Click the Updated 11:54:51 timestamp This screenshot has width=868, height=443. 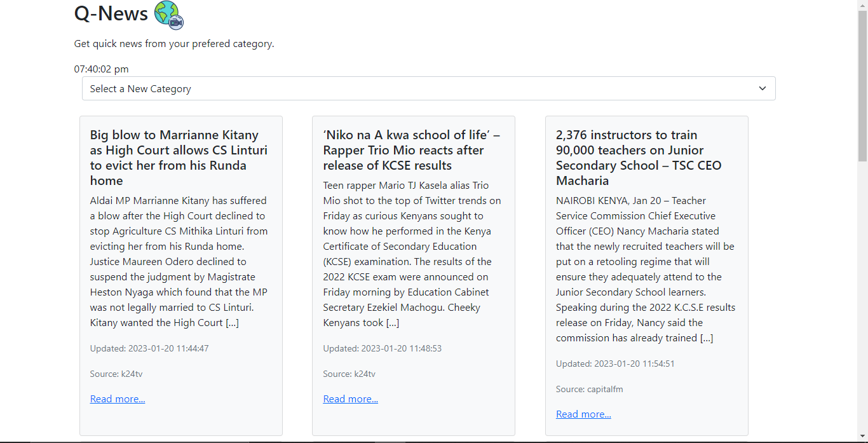pyautogui.click(x=615, y=364)
